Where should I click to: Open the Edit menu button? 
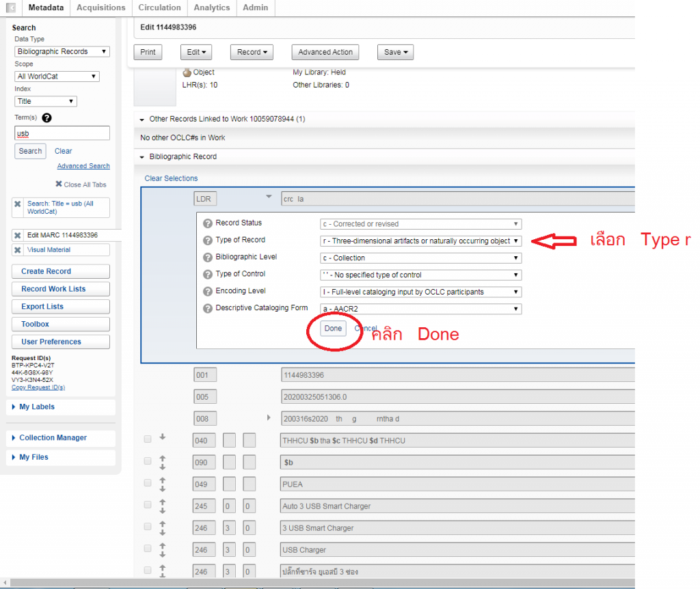(196, 52)
